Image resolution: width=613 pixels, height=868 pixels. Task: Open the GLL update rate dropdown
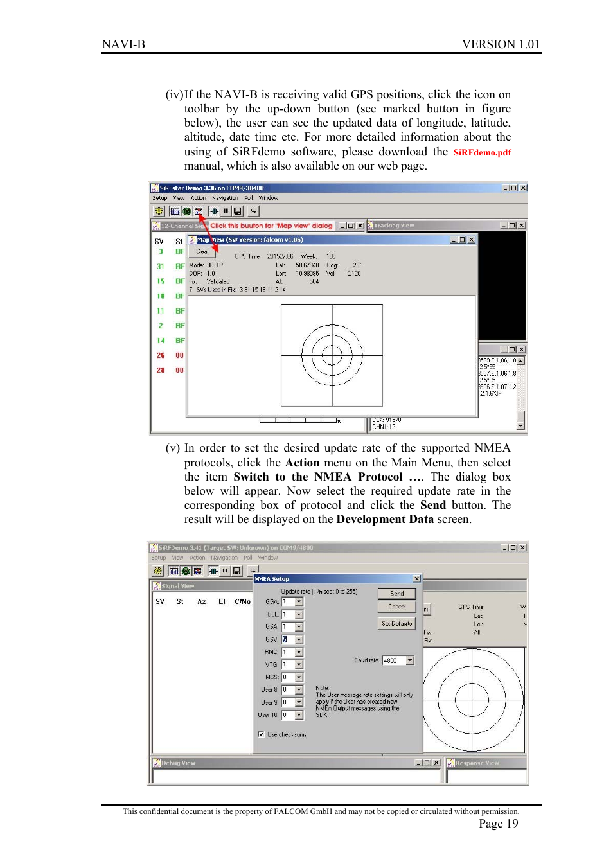pyautogui.click(x=299, y=614)
